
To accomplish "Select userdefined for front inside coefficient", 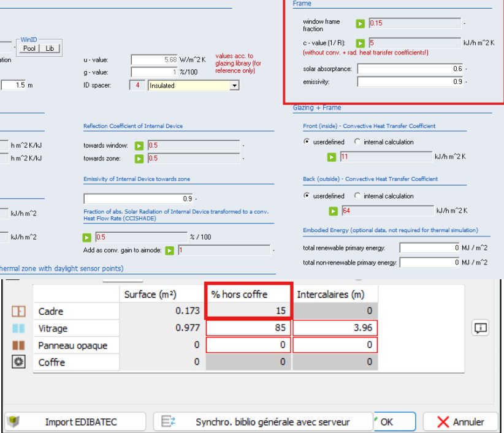I will point(307,142).
